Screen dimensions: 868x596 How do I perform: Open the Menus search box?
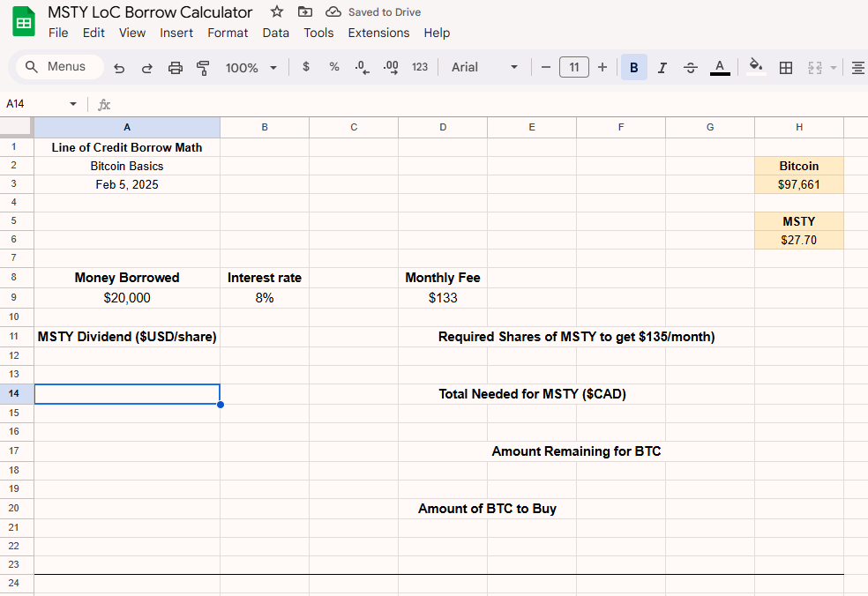pyautogui.click(x=60, y=67)
